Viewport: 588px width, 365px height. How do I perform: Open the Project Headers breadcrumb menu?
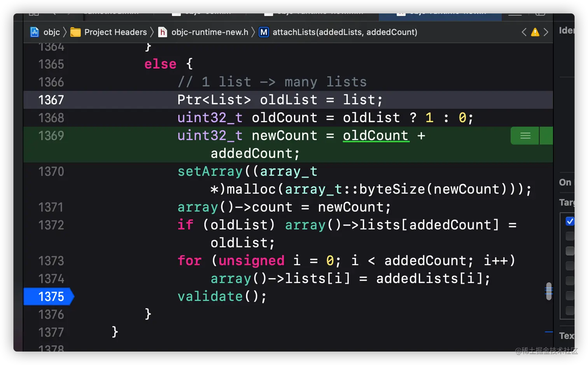pyautogui.click(x=115, y=32)
